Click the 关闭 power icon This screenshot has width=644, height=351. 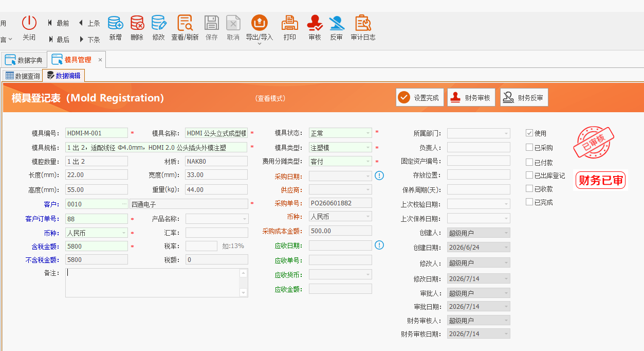tap(29, 23)
